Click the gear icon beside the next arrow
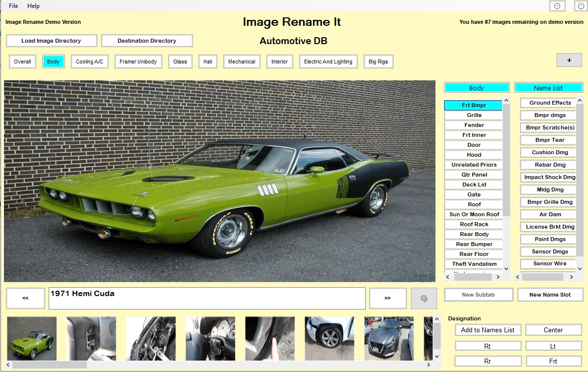588x372 pixels. 424,298
